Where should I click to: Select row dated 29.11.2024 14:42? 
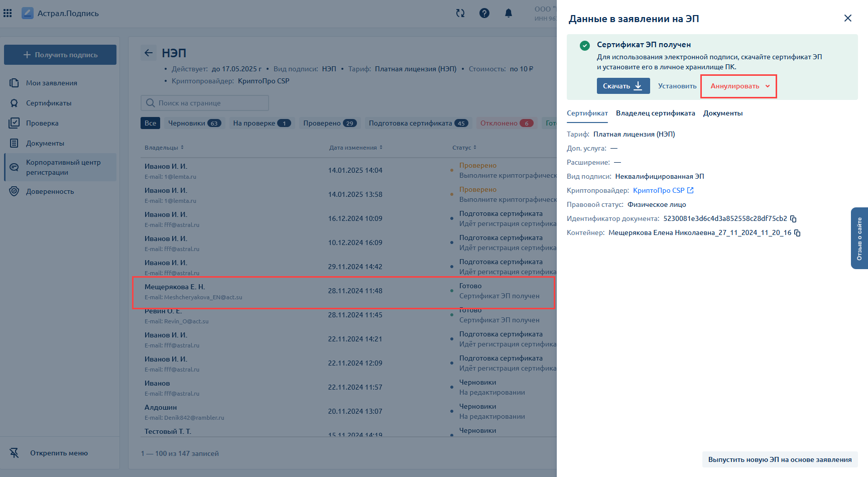click(348, 267)
